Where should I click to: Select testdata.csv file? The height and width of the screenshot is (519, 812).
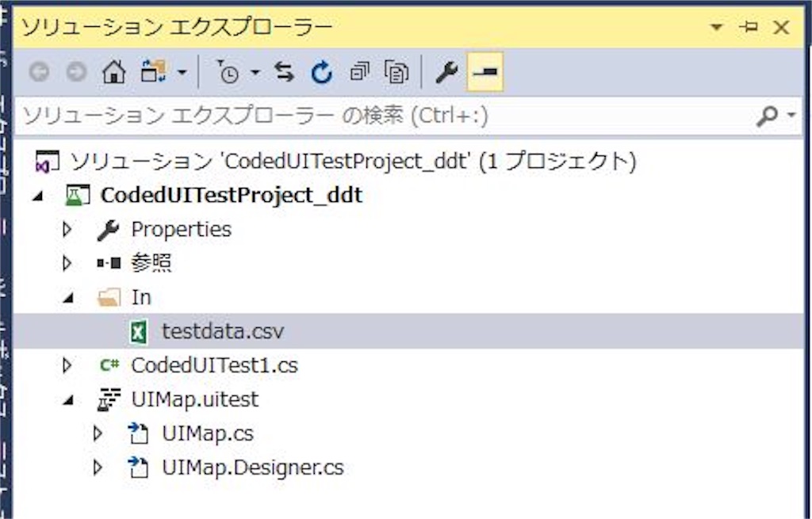tap(223, 331)
